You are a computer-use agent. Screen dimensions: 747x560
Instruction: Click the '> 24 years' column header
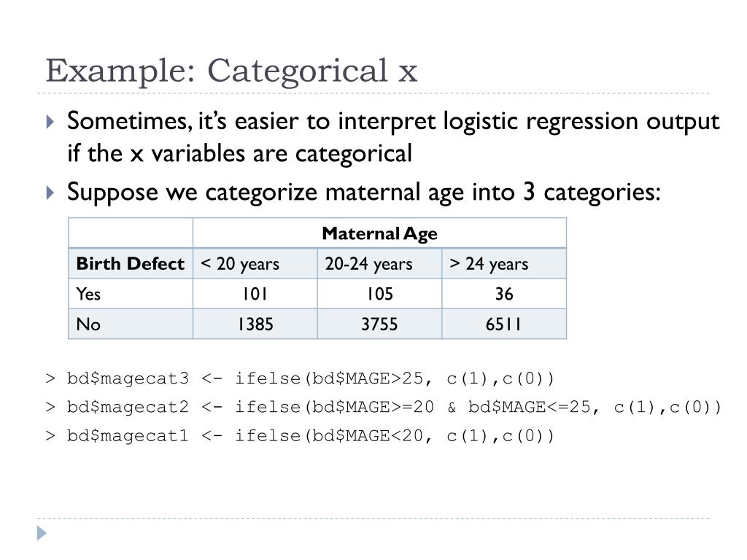coord(504,263)
